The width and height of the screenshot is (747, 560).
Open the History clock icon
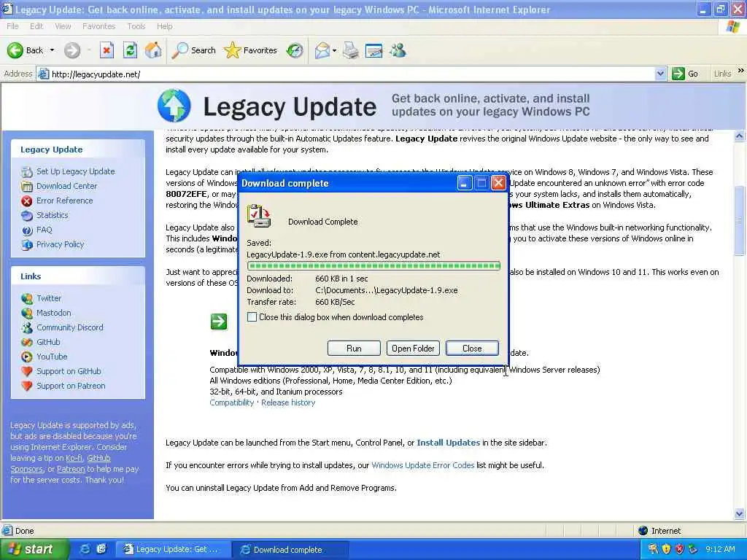tap(295, 50)
